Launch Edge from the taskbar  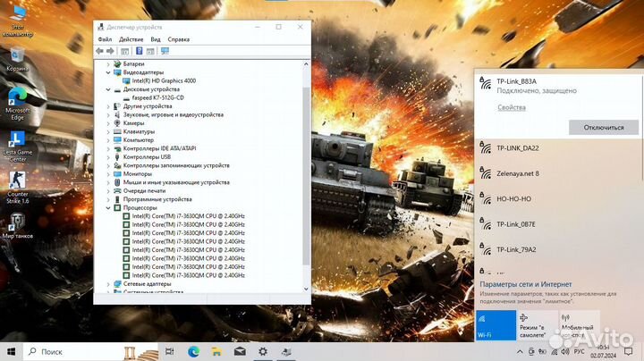coord(193,351)
